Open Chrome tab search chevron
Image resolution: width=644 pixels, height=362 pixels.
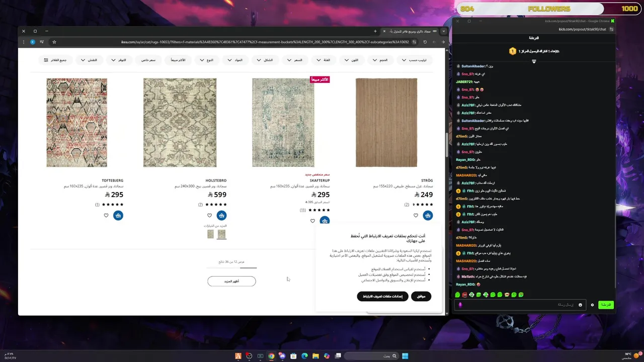tap(443, 31)
